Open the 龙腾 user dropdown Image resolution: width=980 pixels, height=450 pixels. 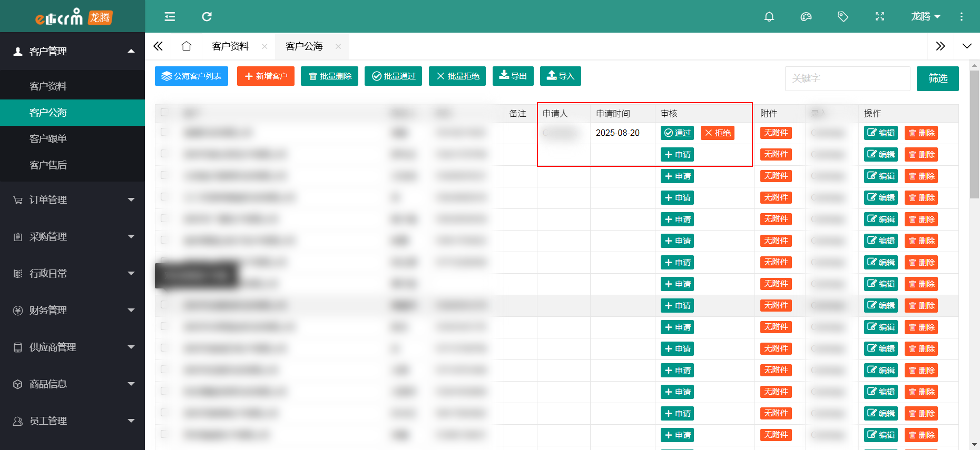point(926,17)
